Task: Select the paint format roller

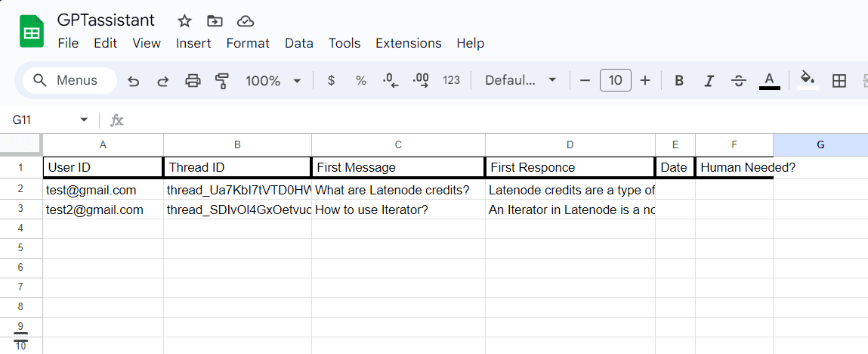Action: (x=222, y=81)
